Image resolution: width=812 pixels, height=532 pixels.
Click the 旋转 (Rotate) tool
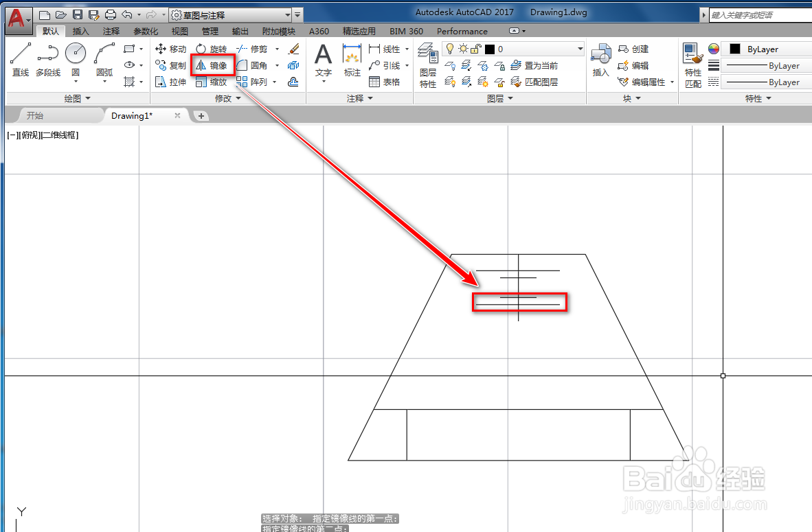212,49
